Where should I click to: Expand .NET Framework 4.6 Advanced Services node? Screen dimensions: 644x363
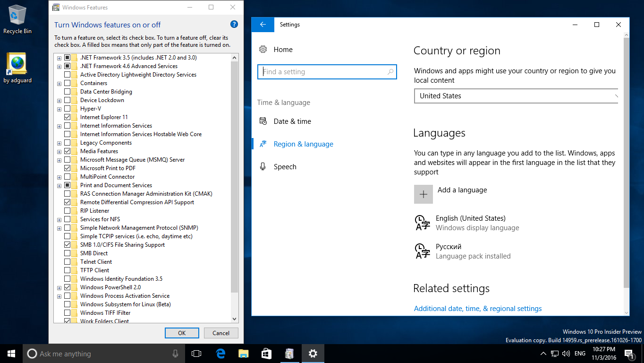point(59,66)
